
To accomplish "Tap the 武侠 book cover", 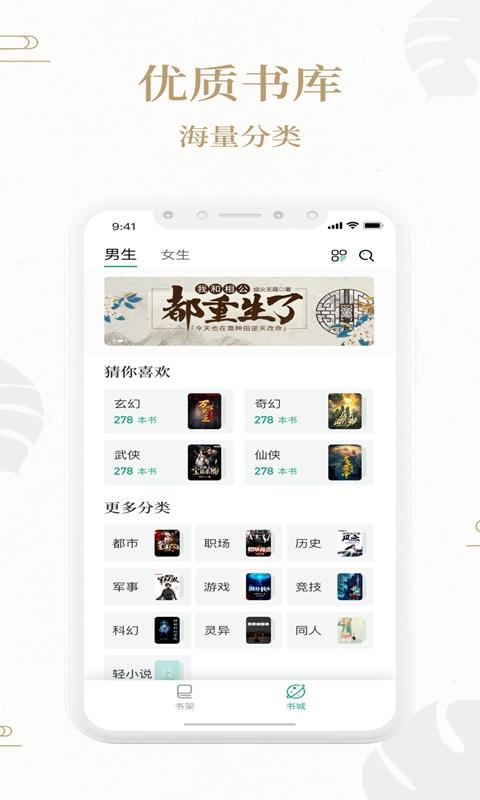I will pyautogui.click(x=204, y=463).
